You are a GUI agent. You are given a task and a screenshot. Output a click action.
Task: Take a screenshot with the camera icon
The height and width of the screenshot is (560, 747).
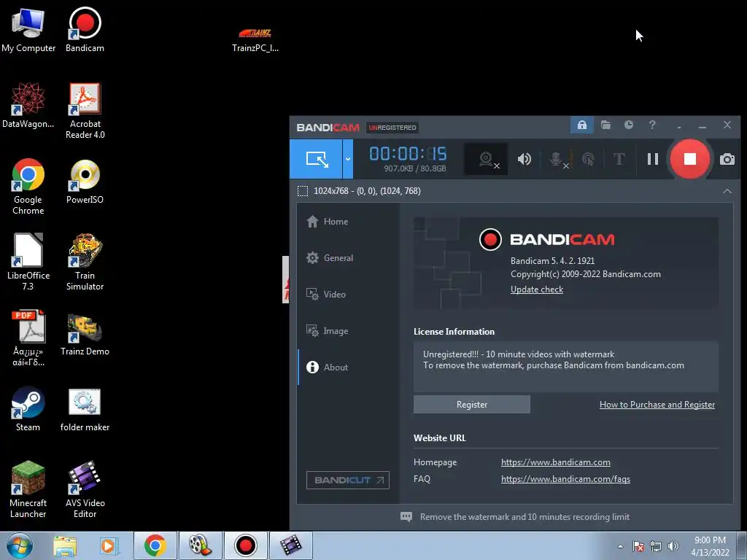727,159
